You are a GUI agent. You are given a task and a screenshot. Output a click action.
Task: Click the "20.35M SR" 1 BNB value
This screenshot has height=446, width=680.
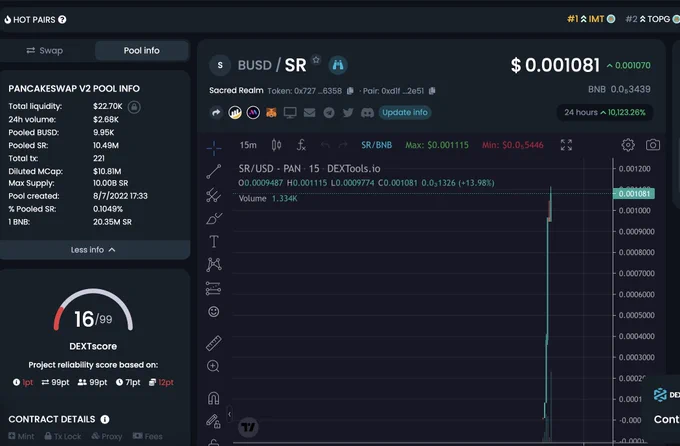pyautogui.click(x=112, y=222)
